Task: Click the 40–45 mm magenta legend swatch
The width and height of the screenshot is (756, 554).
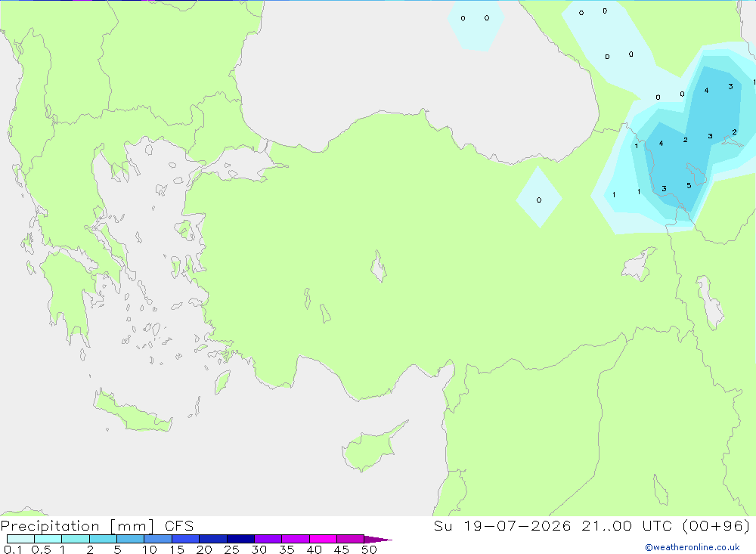Action: point(323,539)
